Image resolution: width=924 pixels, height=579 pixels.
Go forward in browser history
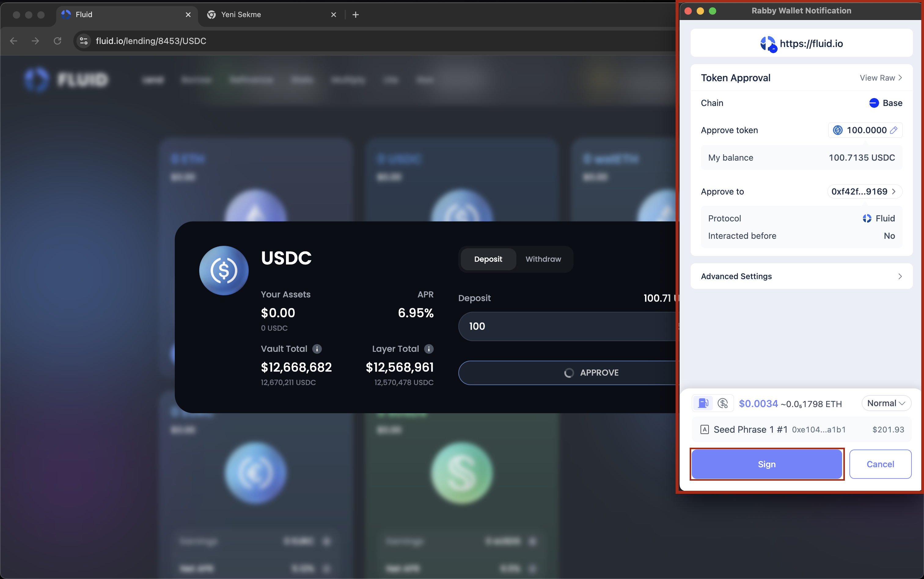(35, 41)
